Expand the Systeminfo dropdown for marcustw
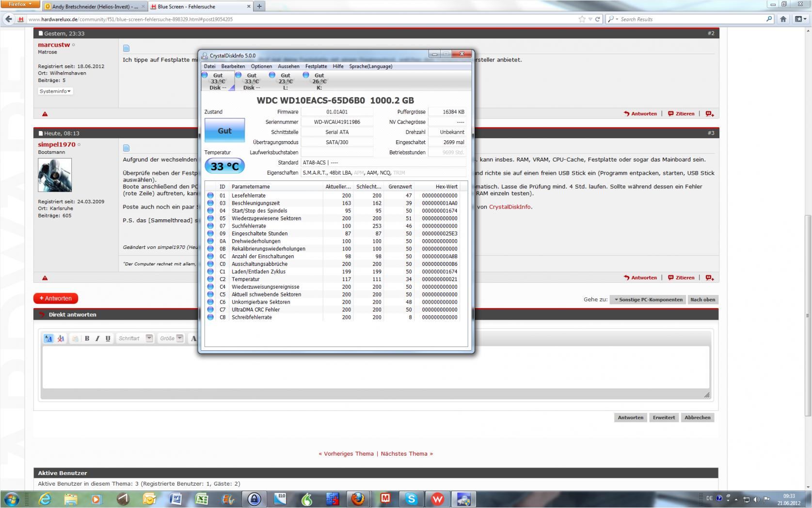Image resolution: width=812 pixels, height=508 pixels. click(55, 91)
